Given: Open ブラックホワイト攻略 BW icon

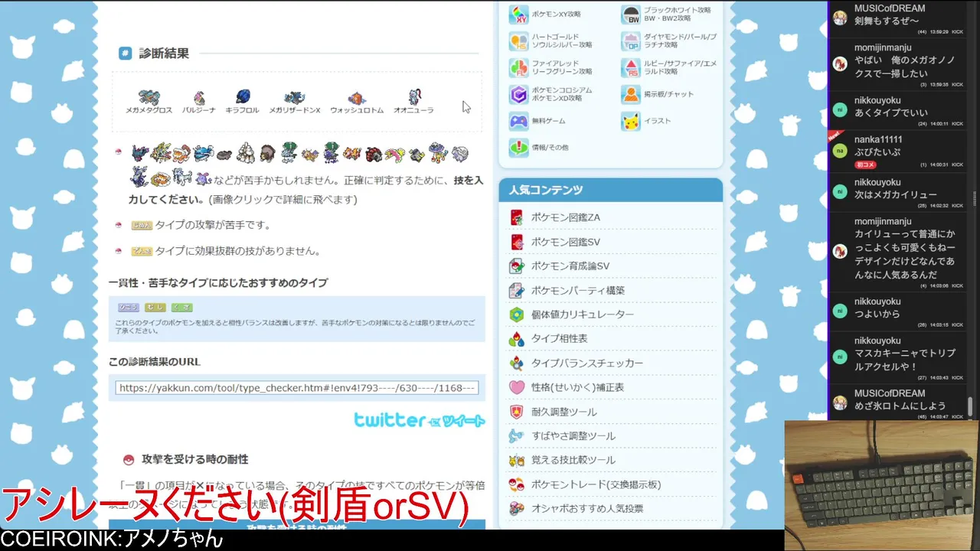Looking at the screenshot, I should pos(631,15).
